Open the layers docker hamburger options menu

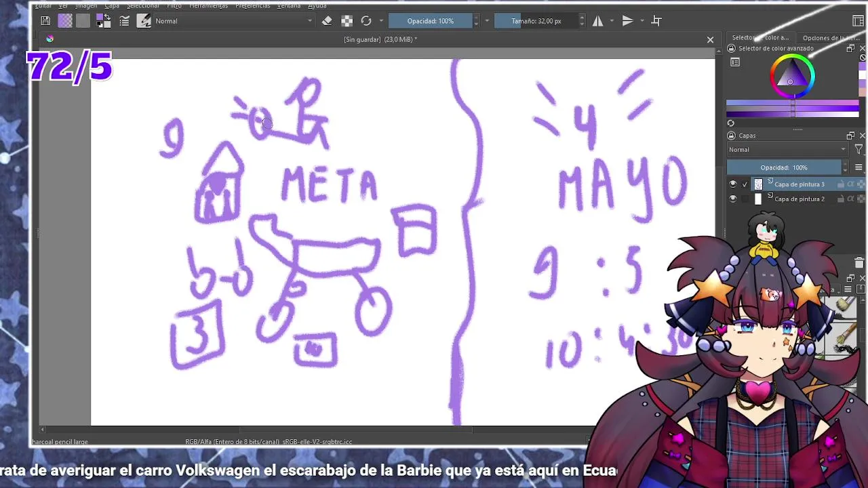click(859, 167)
